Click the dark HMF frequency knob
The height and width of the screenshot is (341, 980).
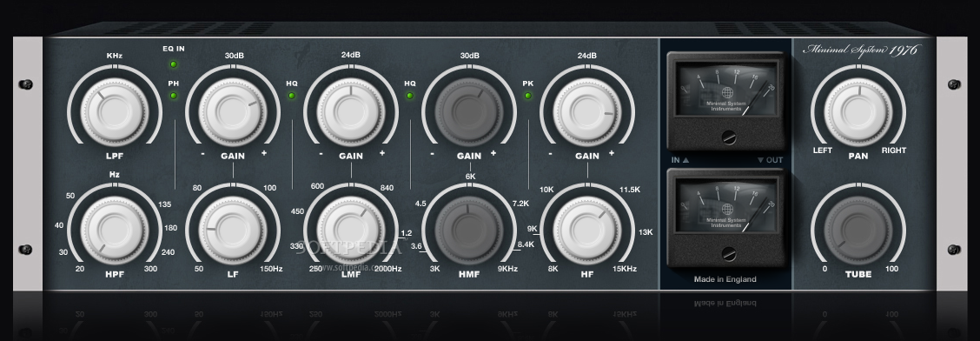(x=469, y=231)
